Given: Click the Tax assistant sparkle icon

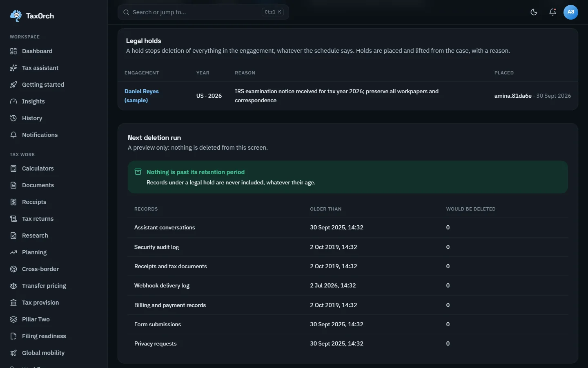Looking at the screenshot, I should tap(13, 68).
